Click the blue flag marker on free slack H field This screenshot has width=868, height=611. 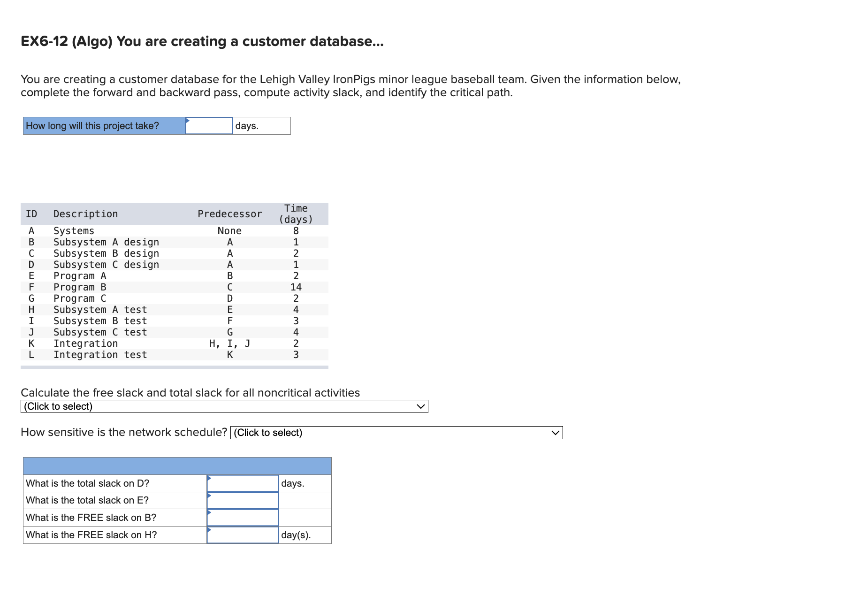(210, 531)
